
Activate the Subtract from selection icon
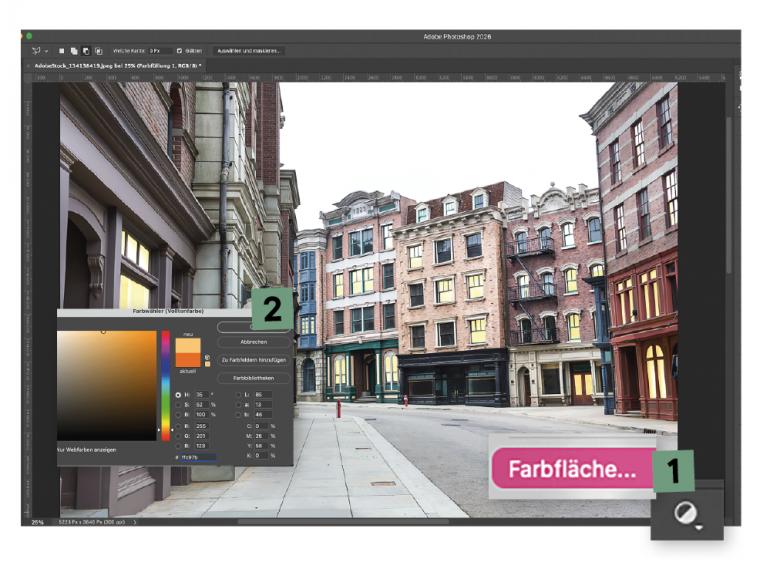(x=86, y=51)
